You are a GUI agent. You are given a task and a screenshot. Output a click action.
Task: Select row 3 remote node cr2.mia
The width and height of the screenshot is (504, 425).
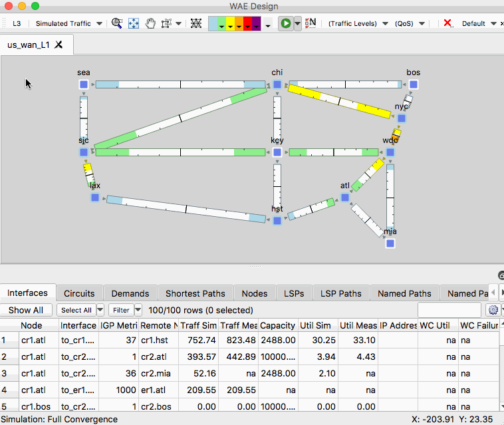159,373
